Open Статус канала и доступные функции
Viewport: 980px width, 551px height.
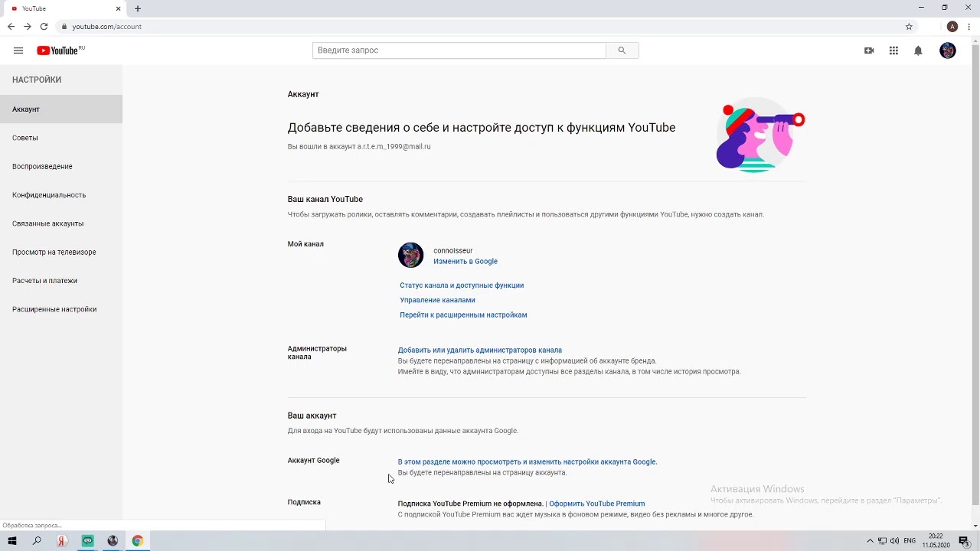click(462, 285)
